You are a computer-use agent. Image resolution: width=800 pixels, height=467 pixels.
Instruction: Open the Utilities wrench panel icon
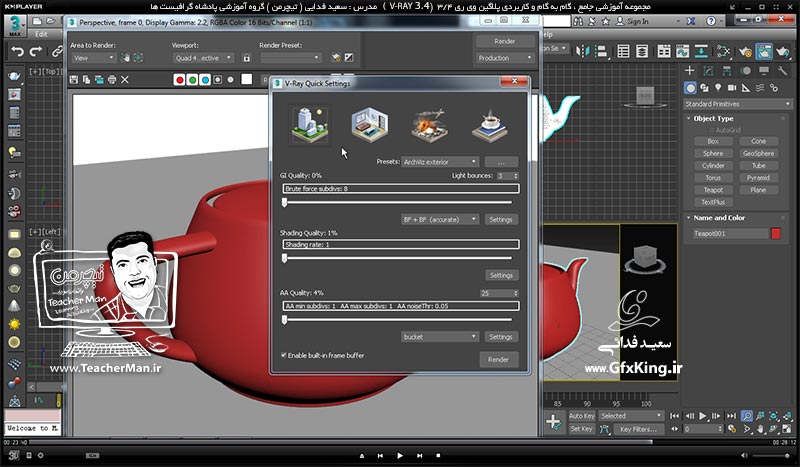click(782, 71)
